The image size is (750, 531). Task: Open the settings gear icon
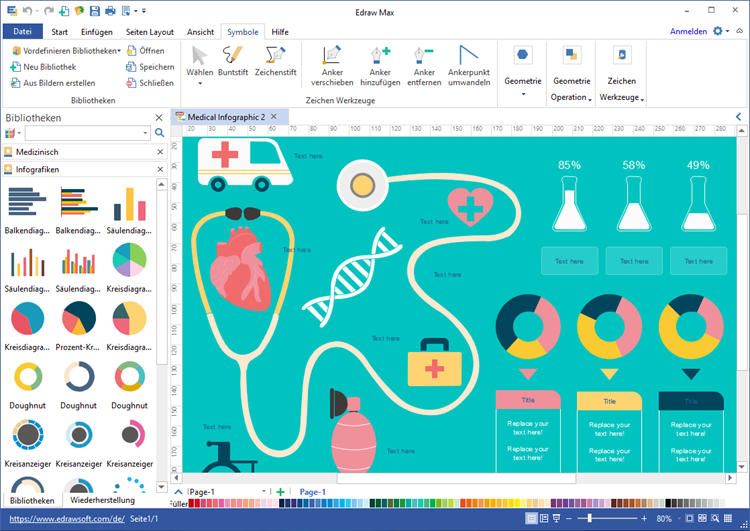click(x=717, y=31)
